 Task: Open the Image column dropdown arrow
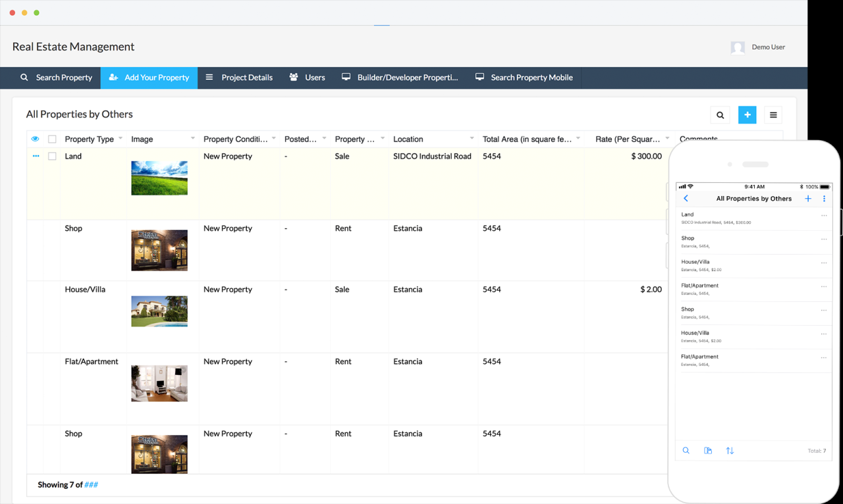click(192, 138)
